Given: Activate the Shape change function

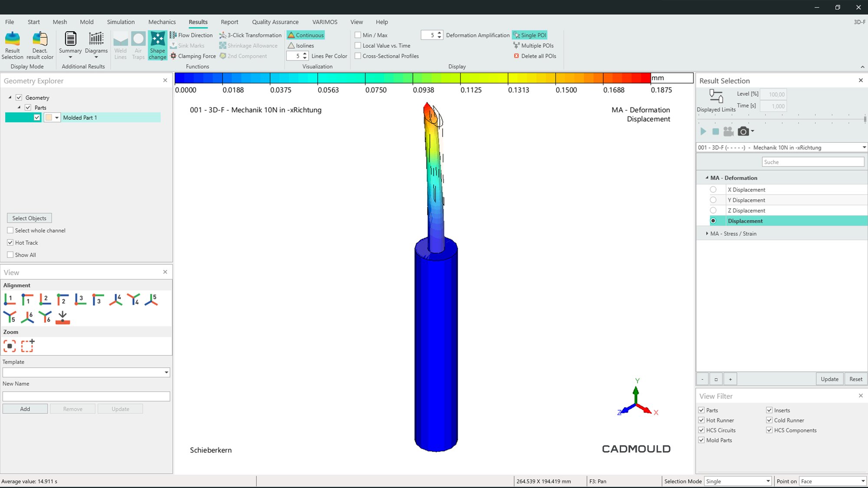Looking at the screenshot, I should (157, 45).
